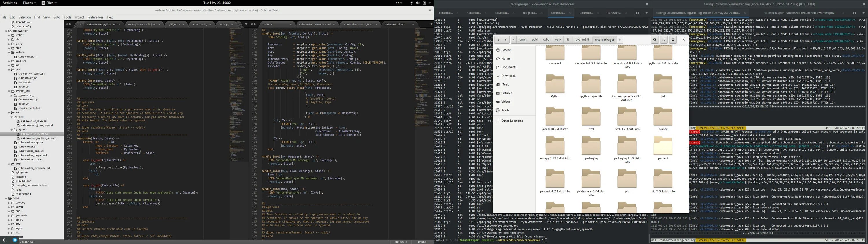Open the IPython folder icon
The width and height of the screenshot is (868, 244).
pos(555,84)
